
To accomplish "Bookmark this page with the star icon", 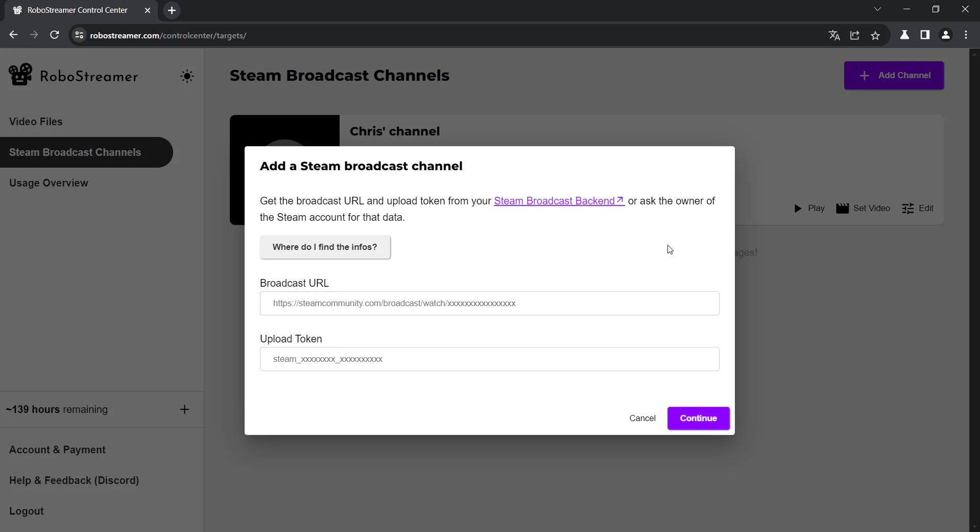I will pos(875,35).
